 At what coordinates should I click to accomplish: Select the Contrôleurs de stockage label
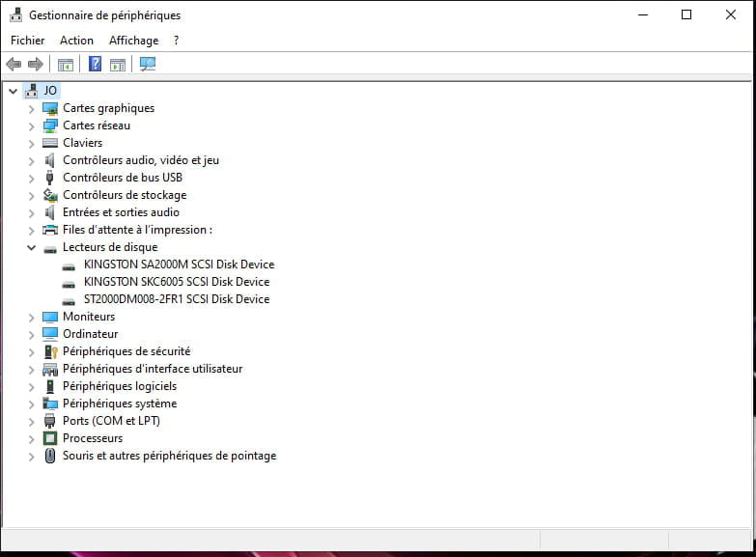125,195
